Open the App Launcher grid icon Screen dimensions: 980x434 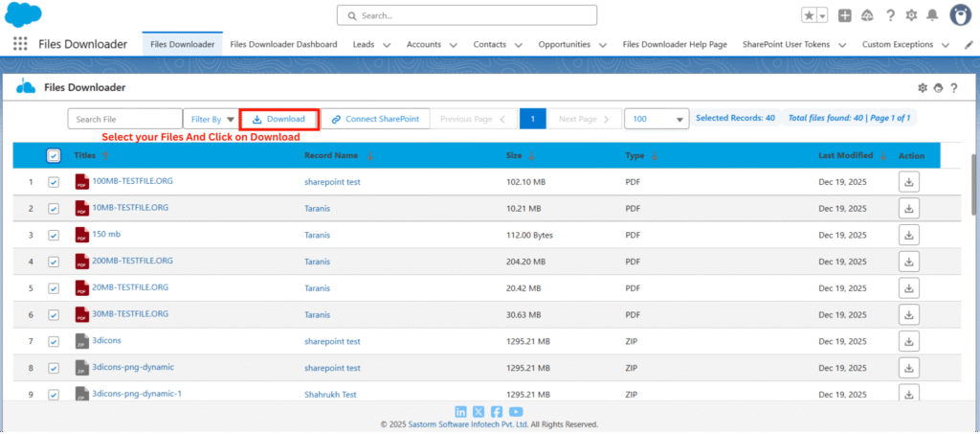(21, 44)
